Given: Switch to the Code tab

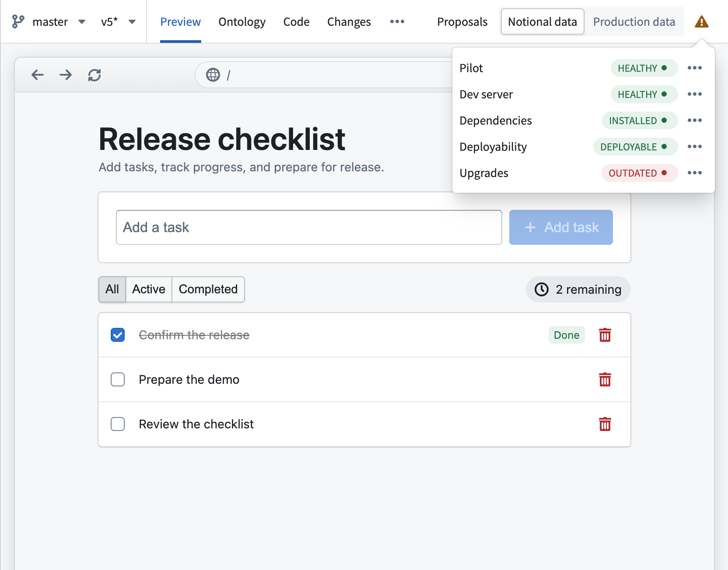Looking at the screenshot, I should coord(296,21).
